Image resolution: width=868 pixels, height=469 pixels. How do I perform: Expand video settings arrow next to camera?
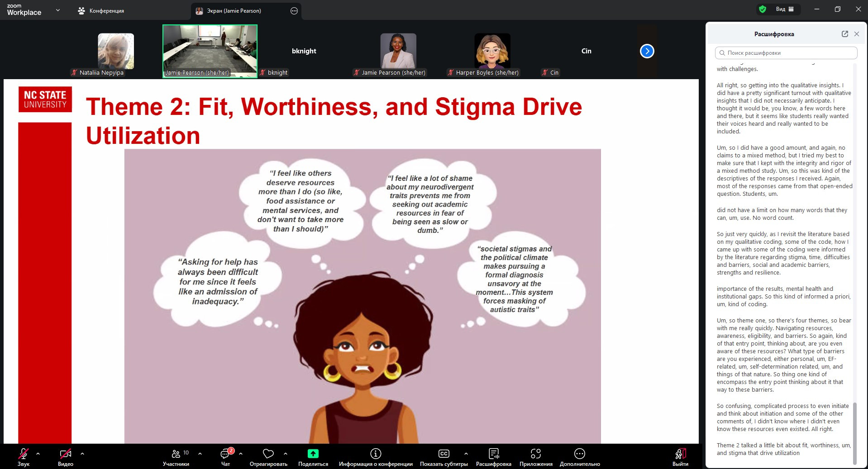click(82, 453)
